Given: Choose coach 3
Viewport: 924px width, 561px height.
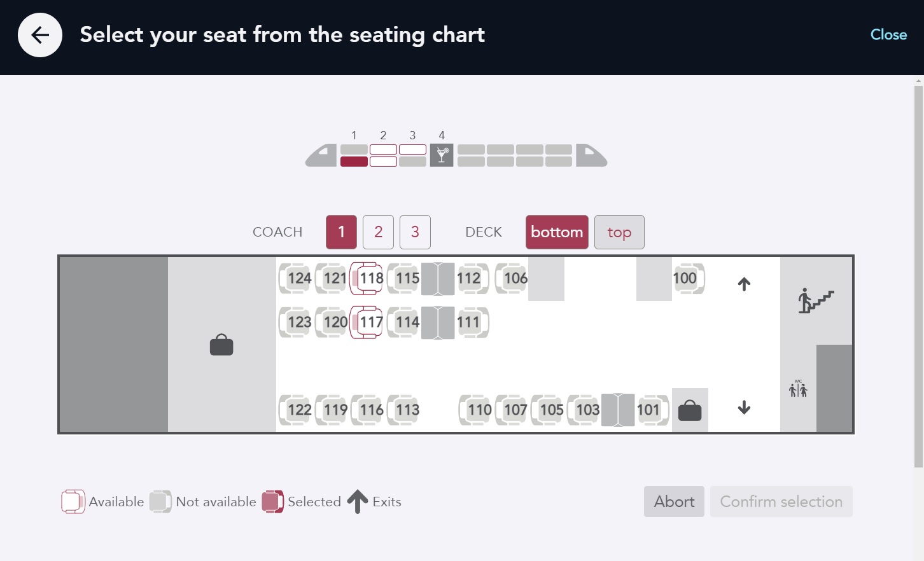Looking at the screenshot, I should click(x=415, y=232).
